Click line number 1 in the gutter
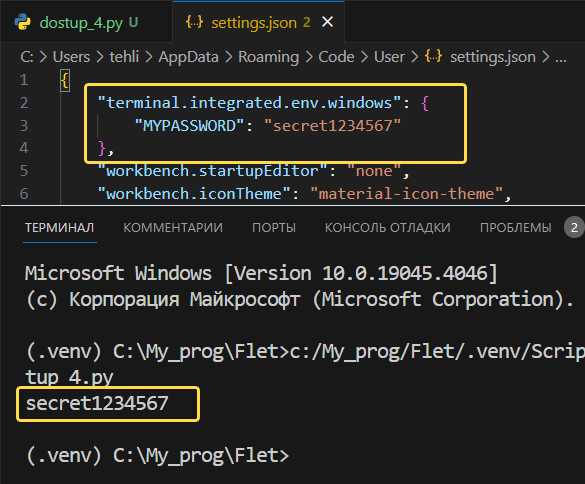 pyautogui.click(x=24, y=80)
